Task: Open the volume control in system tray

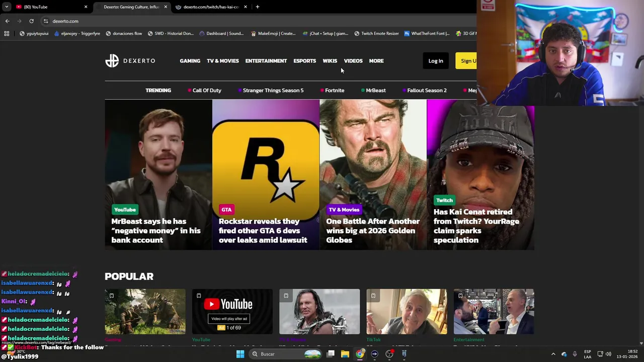Action: [x=608, y=354]
